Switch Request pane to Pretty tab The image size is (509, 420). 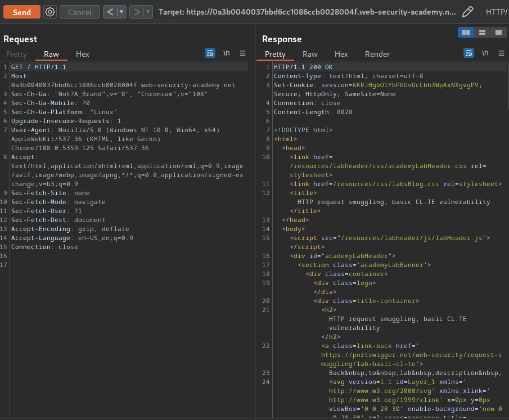click(16, 54)
